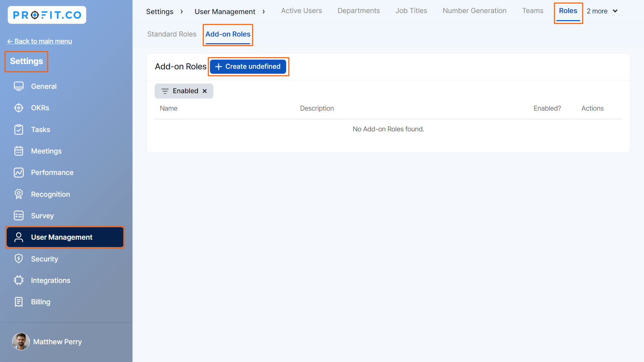Click Matthew Perry's profile avatar
Image resolution: width=644 pixels, height=362 pixels.
[x=21, y=342]
